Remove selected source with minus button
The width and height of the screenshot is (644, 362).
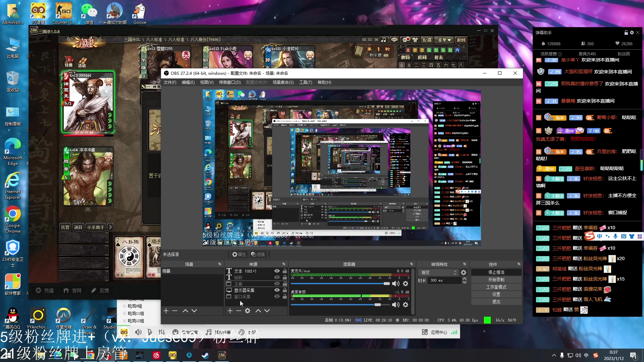[238, 311]
